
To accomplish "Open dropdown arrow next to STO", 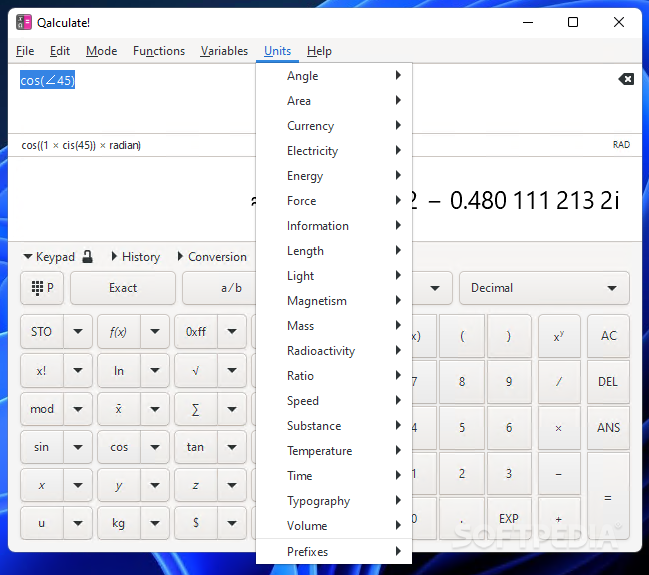I will pyautogui.click(x=78, y=332).
